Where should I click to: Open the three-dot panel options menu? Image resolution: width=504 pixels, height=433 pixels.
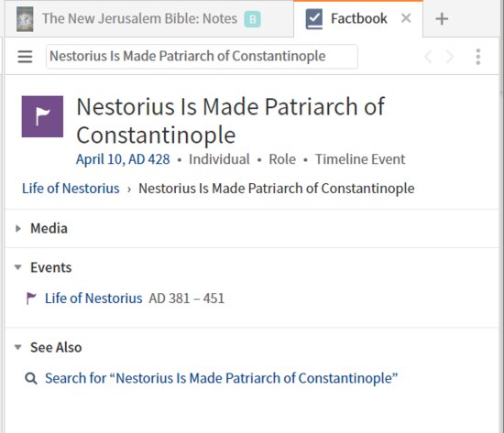point(478,57)
